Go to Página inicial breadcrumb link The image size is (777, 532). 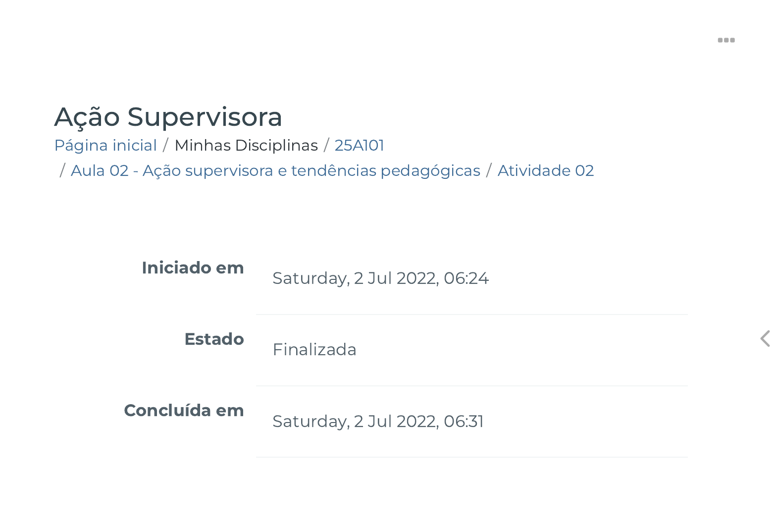105,145
